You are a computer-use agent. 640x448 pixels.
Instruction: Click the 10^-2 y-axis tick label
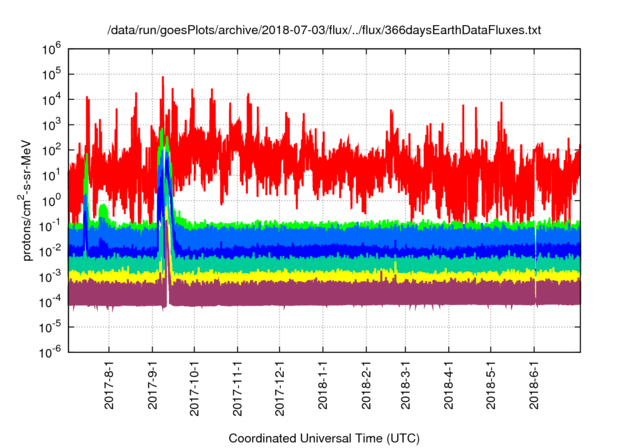click(x=51, y=252)
